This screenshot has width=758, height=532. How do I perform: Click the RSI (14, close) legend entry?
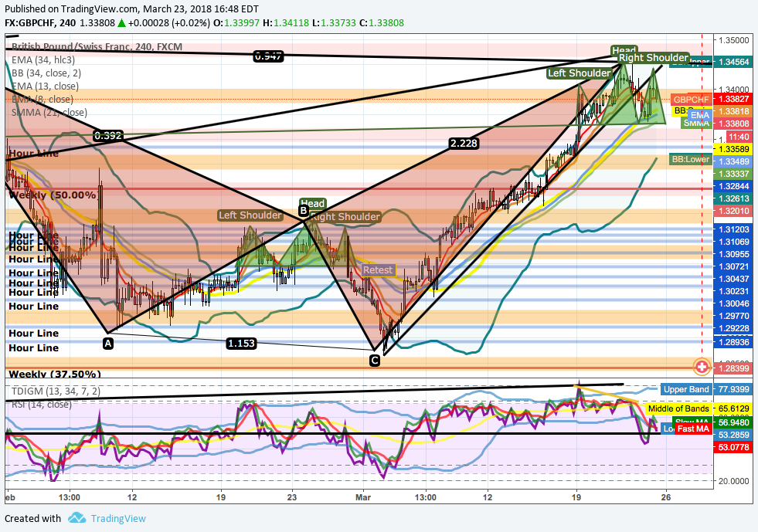pyautogui.click(x=42, y=404)
